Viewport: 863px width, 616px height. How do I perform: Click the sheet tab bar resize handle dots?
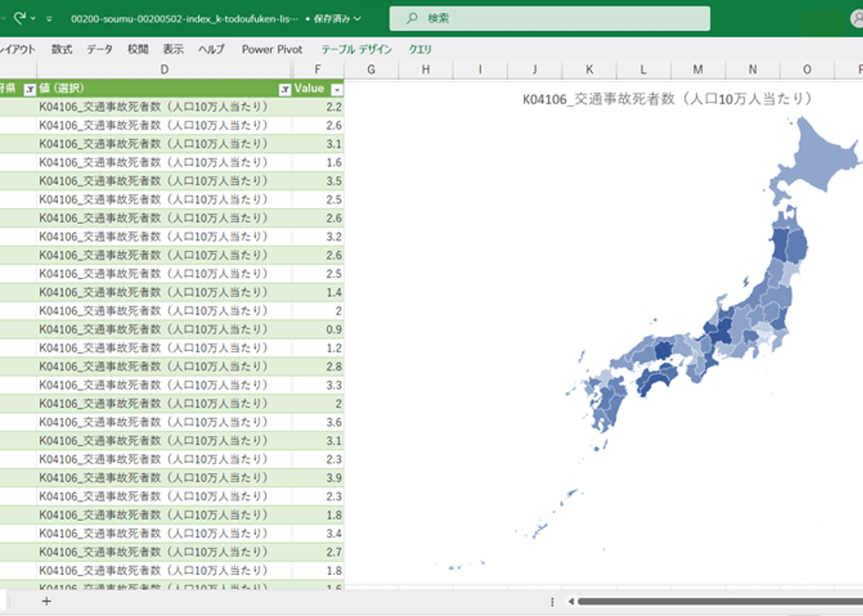point(552,602)
